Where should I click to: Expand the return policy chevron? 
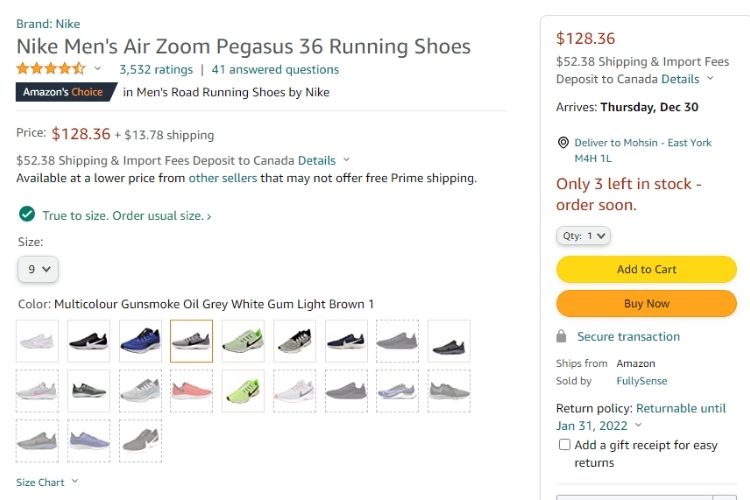tap(638, 426)
